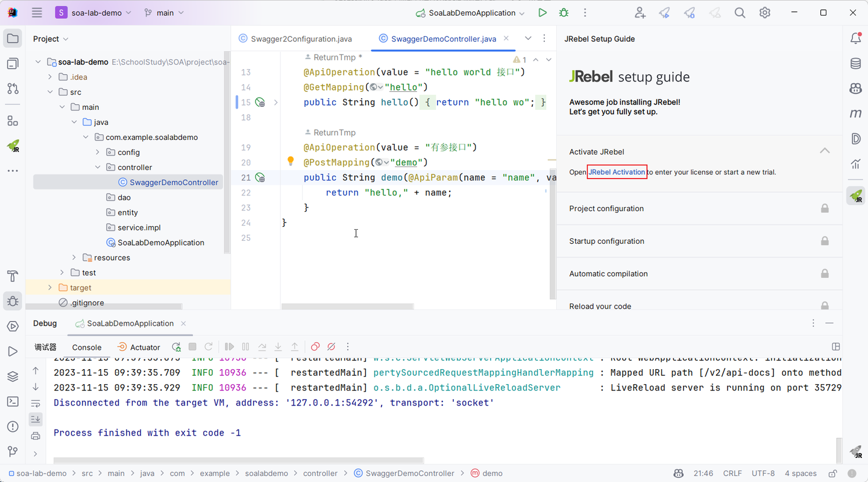
Task: Expand the target folder
Action: [x=50, y=288]
